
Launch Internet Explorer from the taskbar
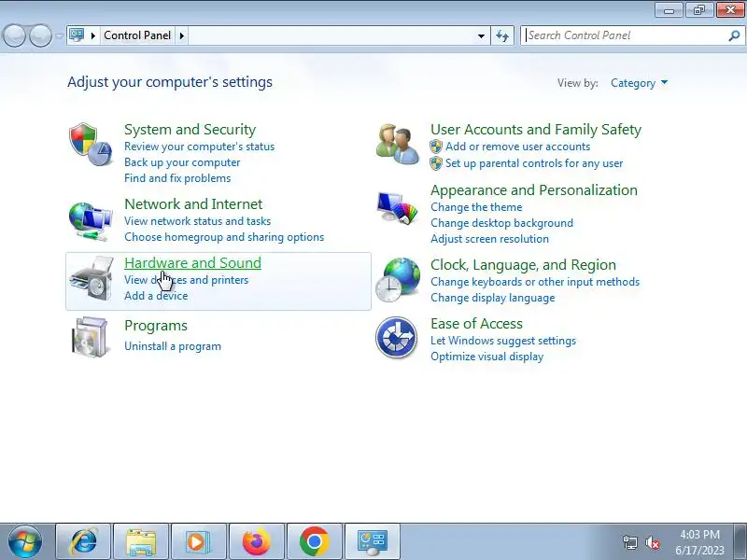83,541
